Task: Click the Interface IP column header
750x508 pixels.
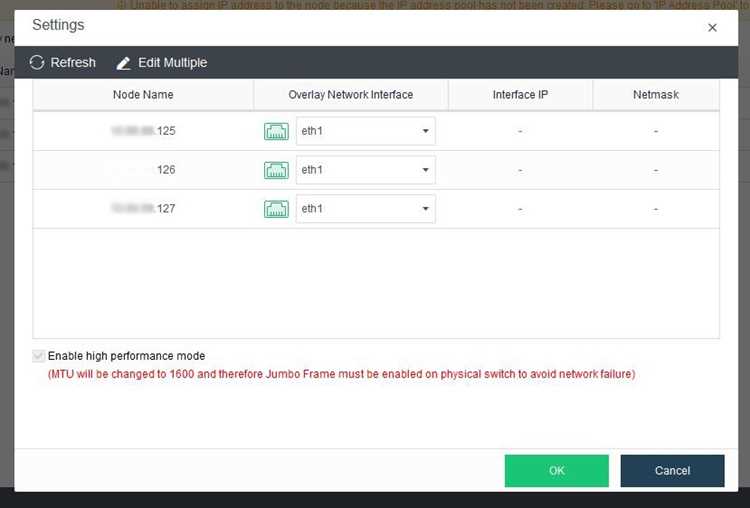Action: coord(520,95)
